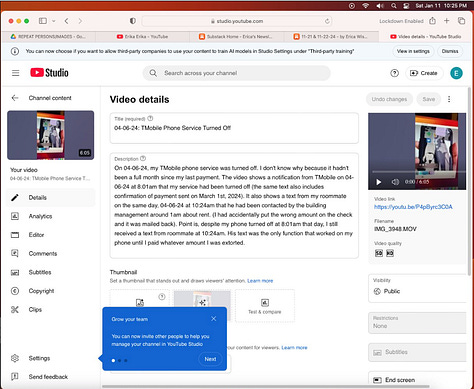Viewport: 474px width, 389px height.
Task: Click the search magnifier icon
Action: [153, 73]
